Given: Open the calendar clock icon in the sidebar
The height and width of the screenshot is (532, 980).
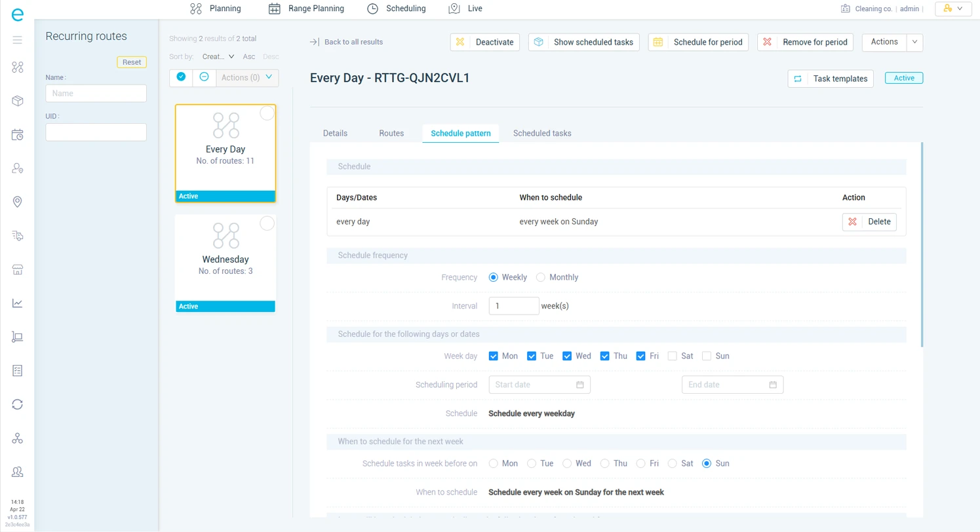Looking at the screenshot, I should coord(18,135).
